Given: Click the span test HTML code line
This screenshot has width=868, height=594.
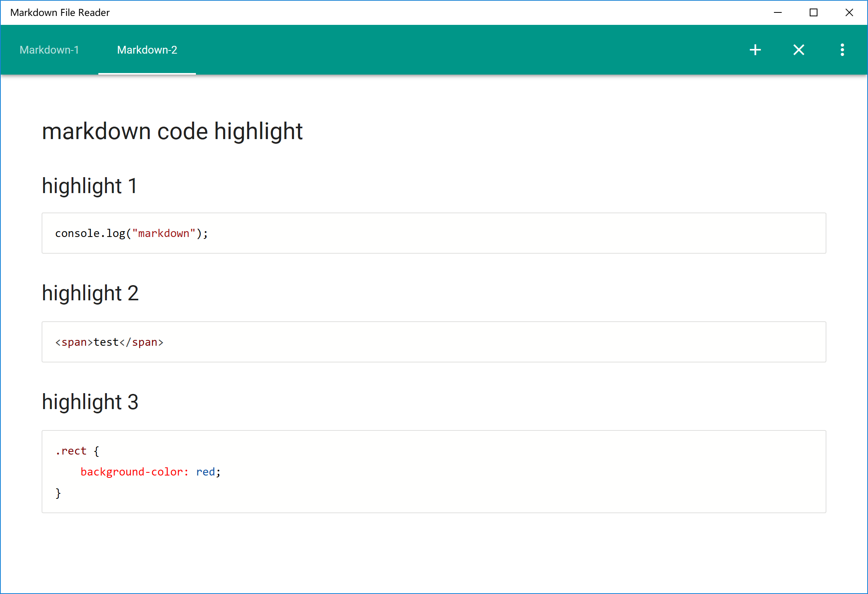Looking at the screenshot, I should 109,342.
